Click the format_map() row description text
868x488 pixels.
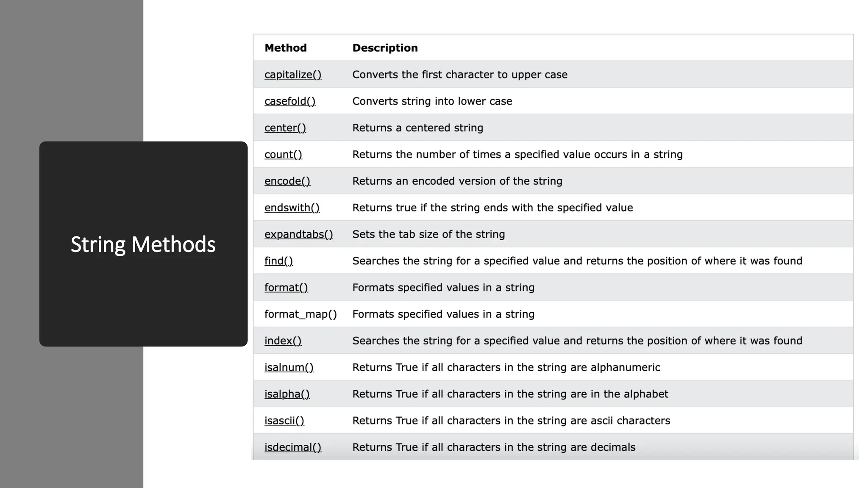(x=443, y=314)
